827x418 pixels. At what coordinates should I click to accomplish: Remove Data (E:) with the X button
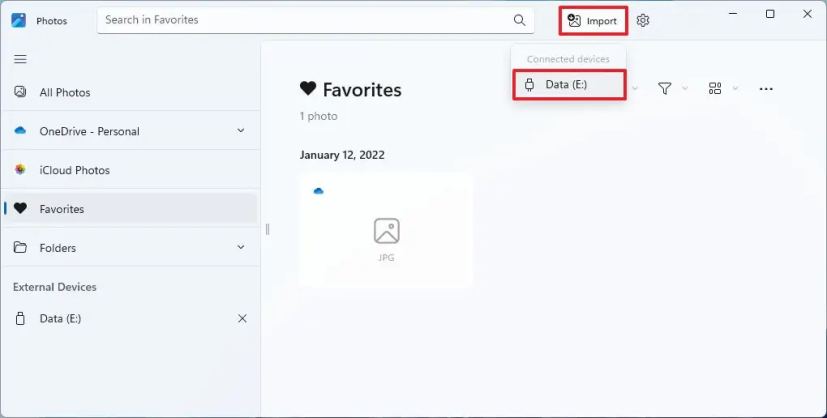pyautogui.click(x=242, y=319)
